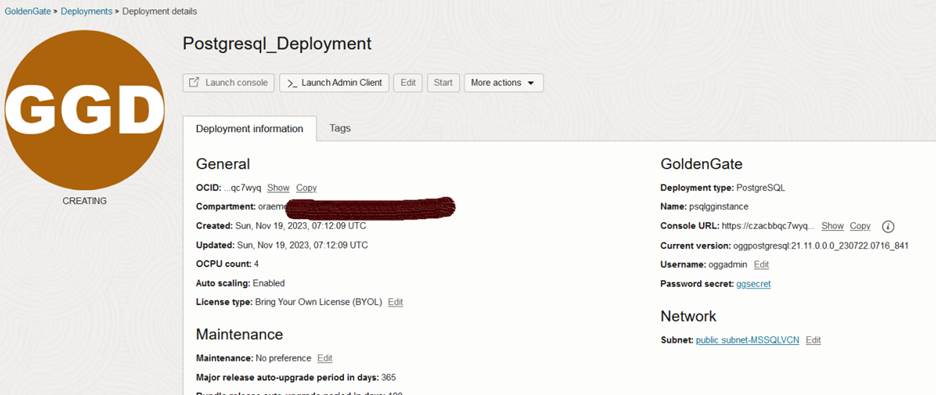Switch to the Tags tab
This screenshot has width=936, height=395.
(x=340, y=128)
